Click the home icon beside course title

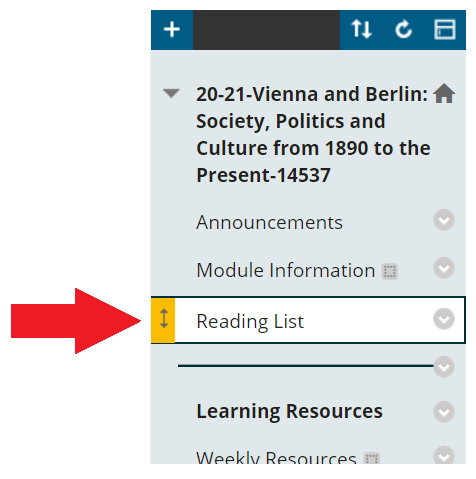click(x=444, y=93)
